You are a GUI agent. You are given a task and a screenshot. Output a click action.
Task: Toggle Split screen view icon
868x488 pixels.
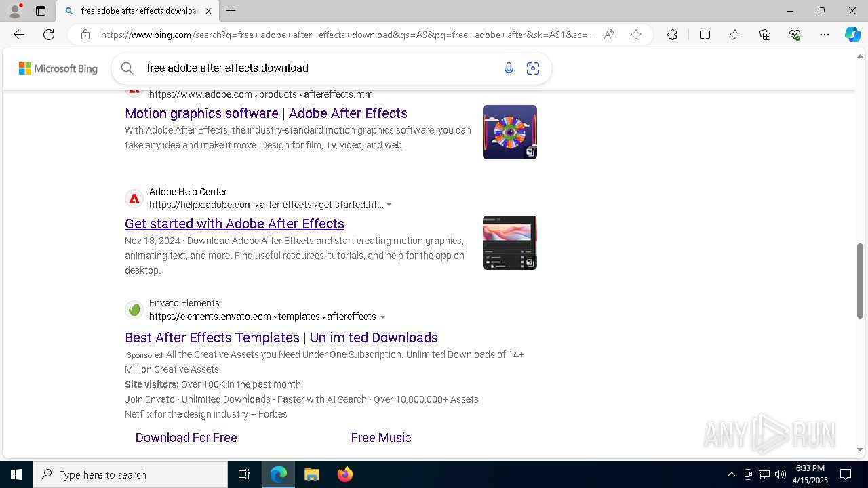[705, 35]
